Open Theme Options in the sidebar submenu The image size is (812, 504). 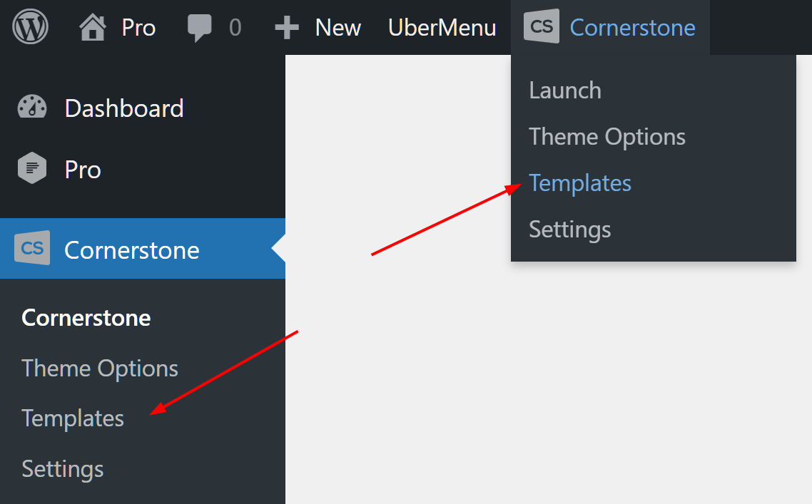pyautogui.click(x=100, y=368)
